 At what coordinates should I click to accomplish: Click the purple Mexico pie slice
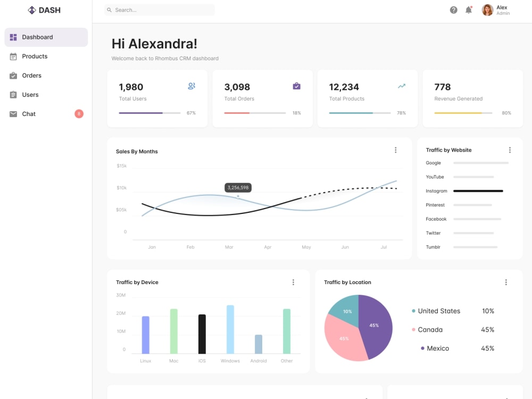pos(376,327)
